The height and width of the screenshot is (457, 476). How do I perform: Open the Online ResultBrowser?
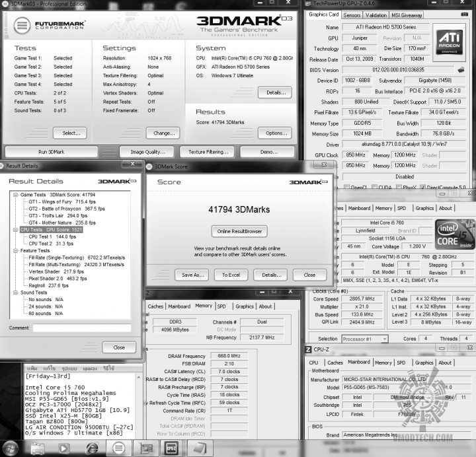[x=239, y=231]
